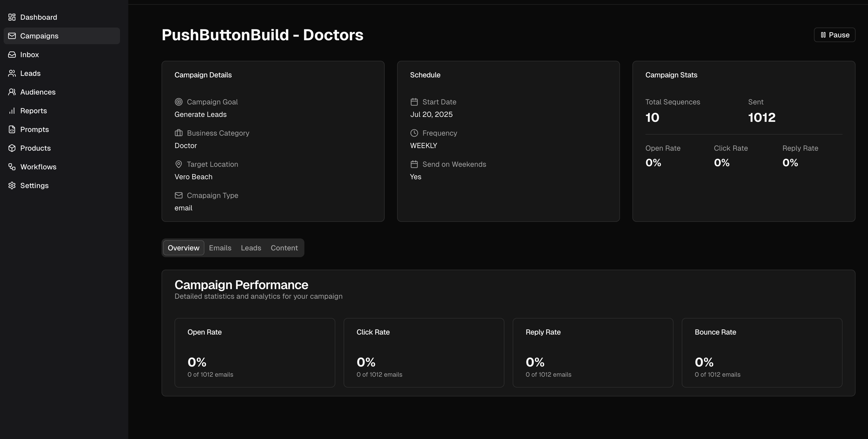Click the Send on Weekends calendar icon

(x=414, y=164)
